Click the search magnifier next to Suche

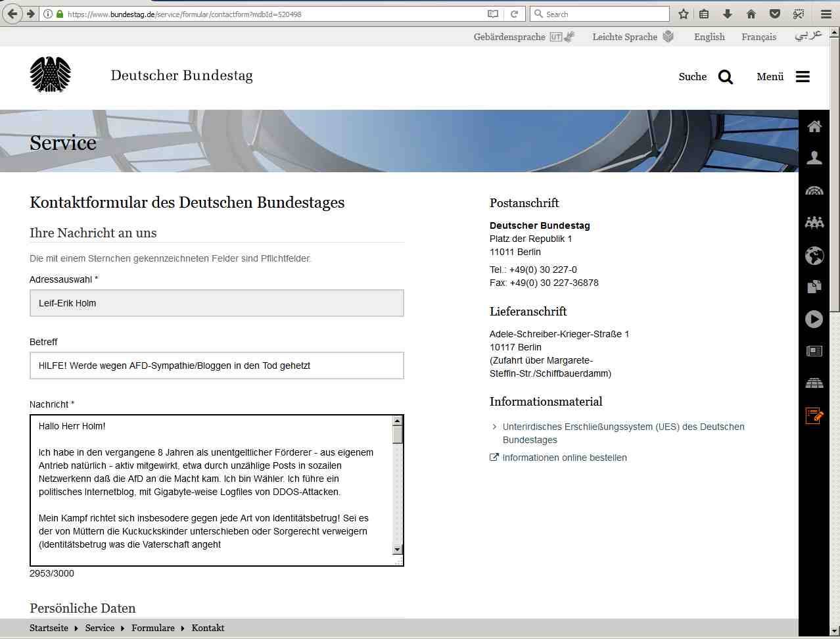pyautogui.click(x=725, y=77)
